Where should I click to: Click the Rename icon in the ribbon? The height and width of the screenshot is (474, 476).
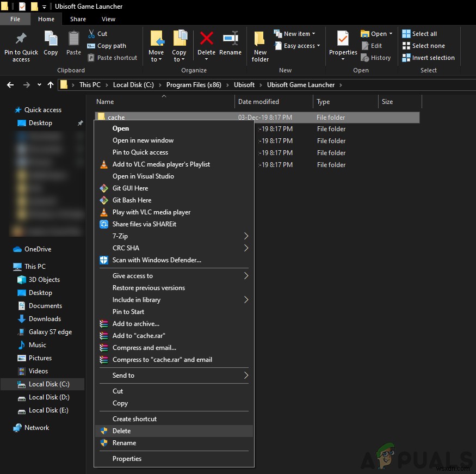tap(230, 44)
